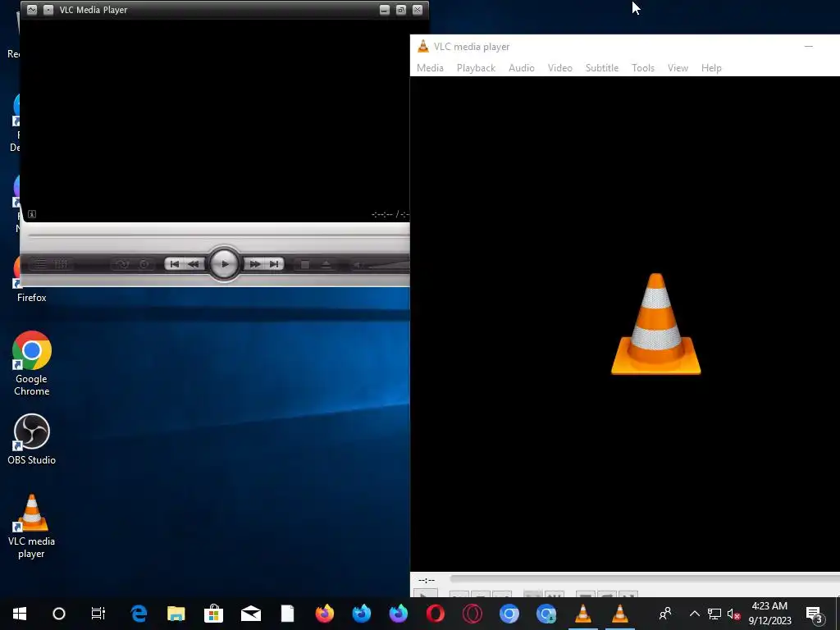Launch outlined Opera icon from taskbar

472,614
